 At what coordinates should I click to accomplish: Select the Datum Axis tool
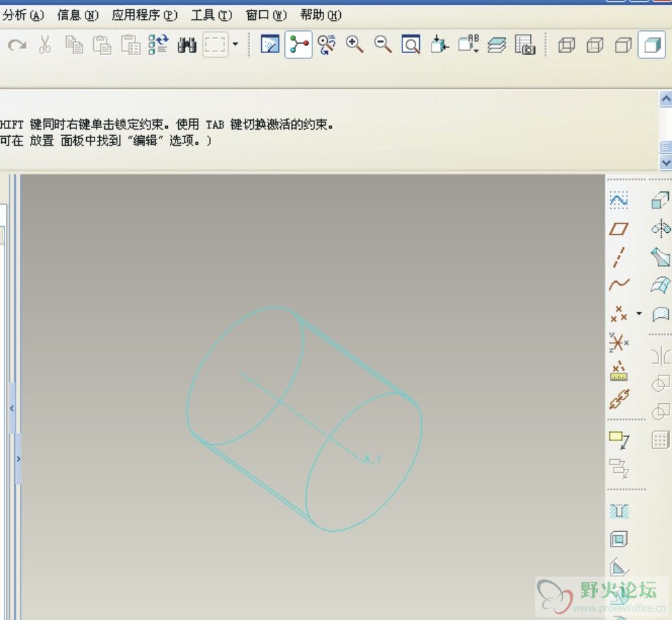(x=619, y=257)
